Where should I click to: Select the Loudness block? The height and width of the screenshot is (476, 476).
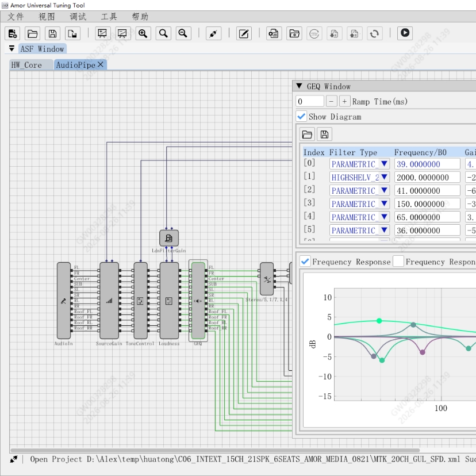click(169, 301)
